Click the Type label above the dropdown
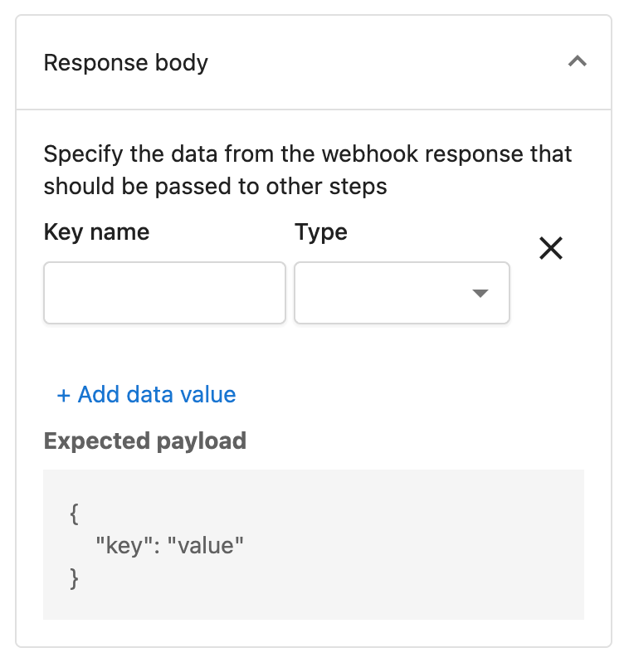The height and width of the screenshot is (672, 629). click(320, 232)
